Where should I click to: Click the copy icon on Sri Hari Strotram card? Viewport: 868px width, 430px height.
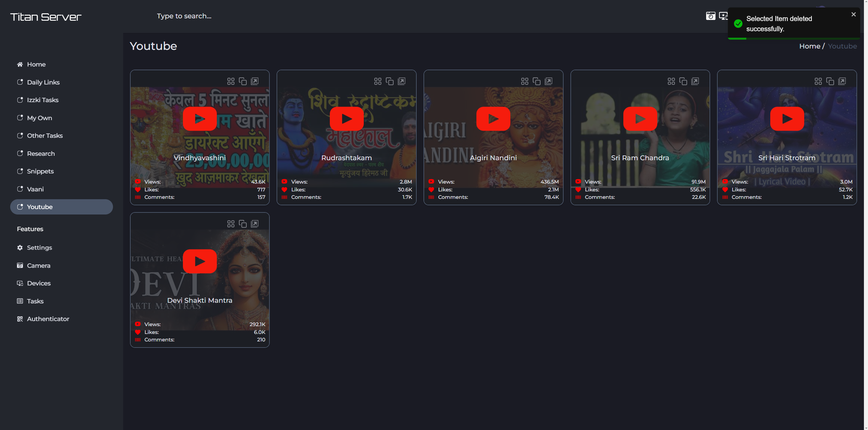click(830, 81)
